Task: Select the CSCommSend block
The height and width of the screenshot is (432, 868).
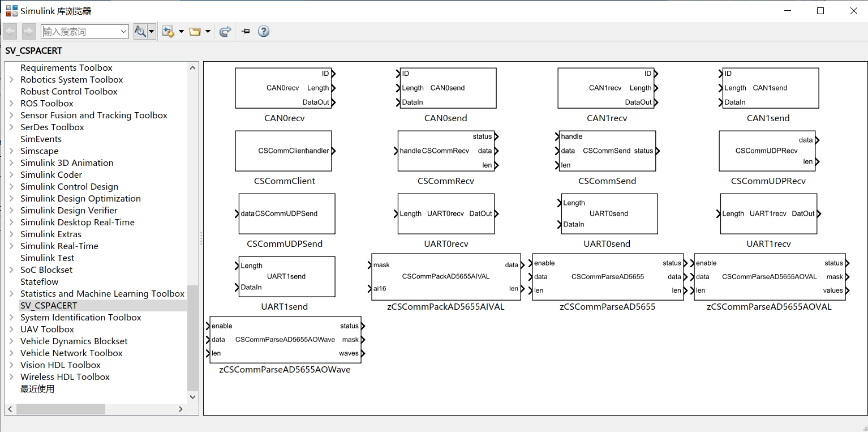Action: (x=607, y=151)
